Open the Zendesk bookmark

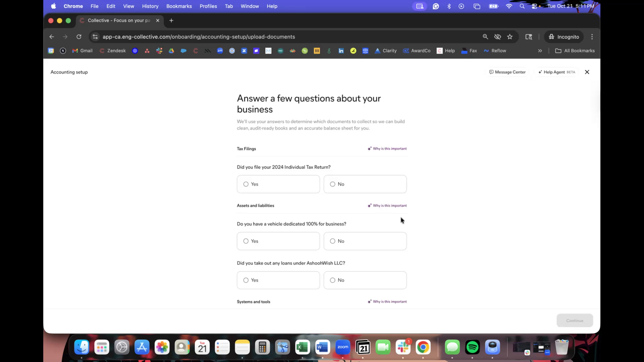click(113, 51)
